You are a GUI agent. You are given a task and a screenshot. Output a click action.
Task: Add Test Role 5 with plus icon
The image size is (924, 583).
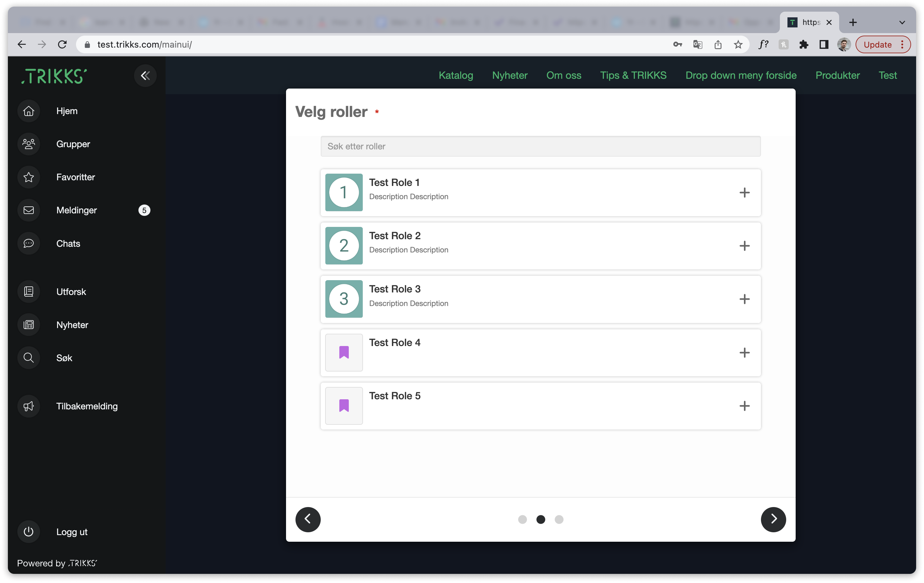744,406
